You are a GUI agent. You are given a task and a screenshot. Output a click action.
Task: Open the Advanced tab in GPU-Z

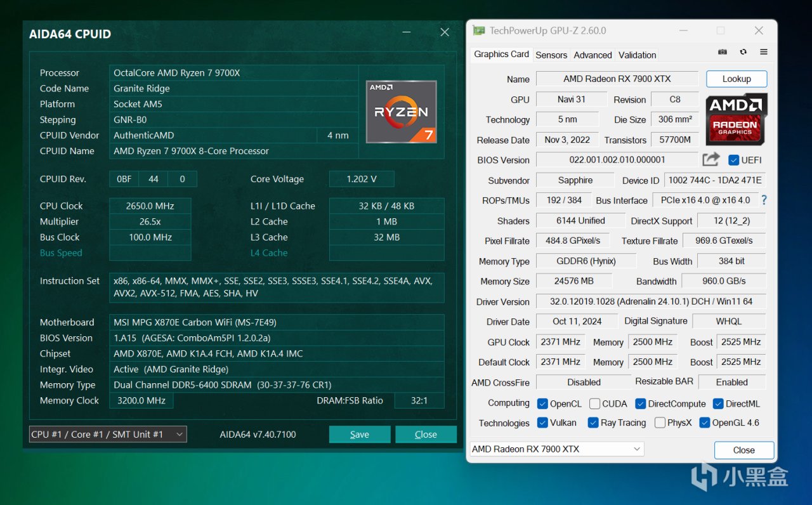point(593,55)
